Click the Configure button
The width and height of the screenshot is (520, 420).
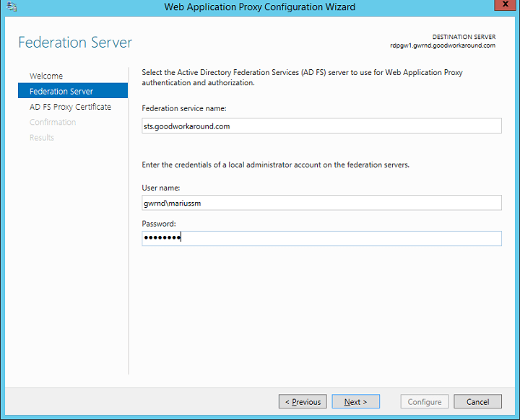click(x=425, y=402)
